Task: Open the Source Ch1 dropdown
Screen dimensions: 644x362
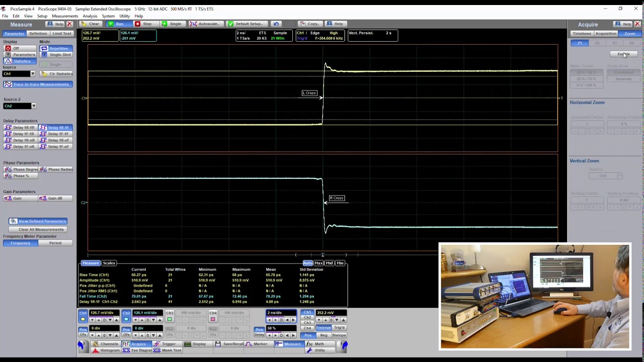Action: (x=33, y=74)
